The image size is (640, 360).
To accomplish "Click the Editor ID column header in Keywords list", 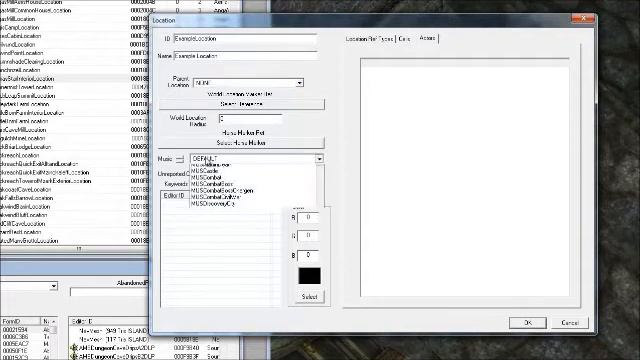I will 174,196.
